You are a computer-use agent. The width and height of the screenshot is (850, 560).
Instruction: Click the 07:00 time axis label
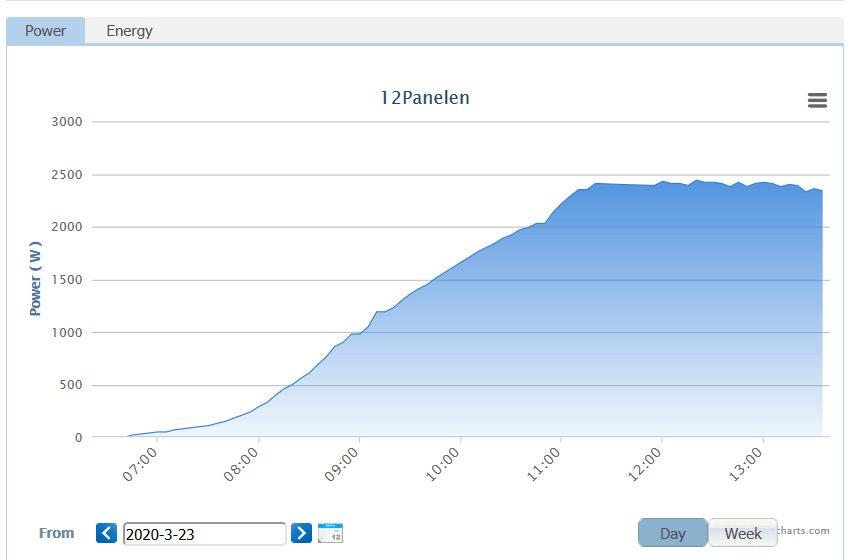pyautogui.click(x=139, y=465)
